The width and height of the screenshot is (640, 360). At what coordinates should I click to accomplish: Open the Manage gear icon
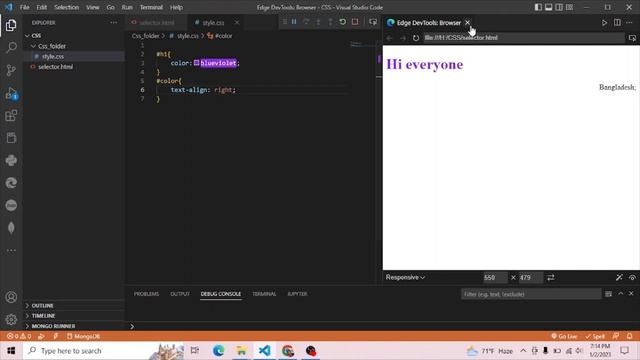[11, 319]
